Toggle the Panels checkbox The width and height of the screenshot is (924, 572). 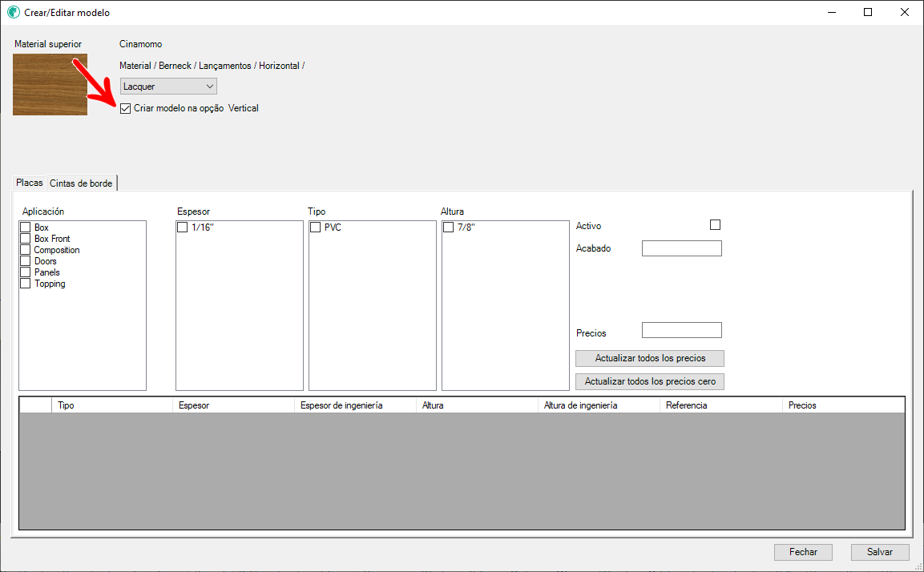(x=26, y=272)
